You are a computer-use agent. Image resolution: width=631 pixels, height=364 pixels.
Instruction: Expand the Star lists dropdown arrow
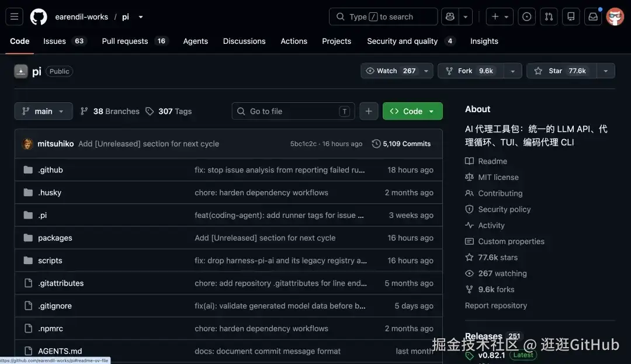coord(606,71)
